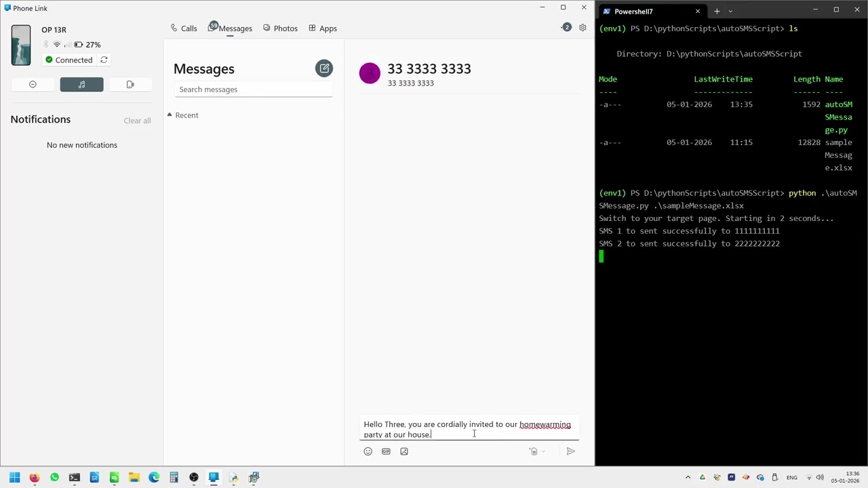Launch Firefox from the taskbar
This screenshot has height=488, width=868.
click(x=35, y=477)
